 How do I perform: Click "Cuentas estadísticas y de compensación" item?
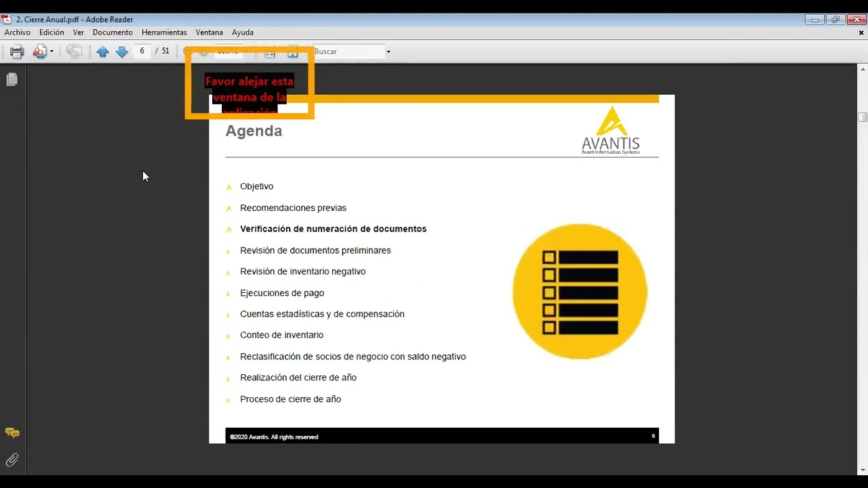click(322, 314)
